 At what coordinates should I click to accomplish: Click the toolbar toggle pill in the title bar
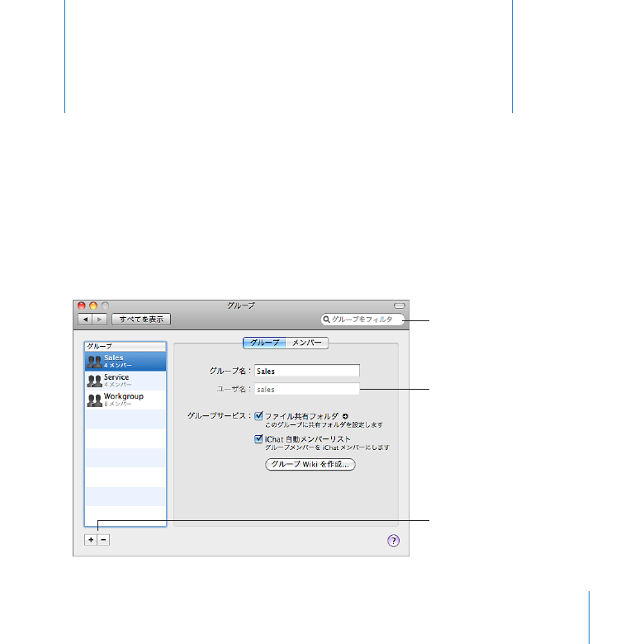pyautogui.click(x=400, y=305)
